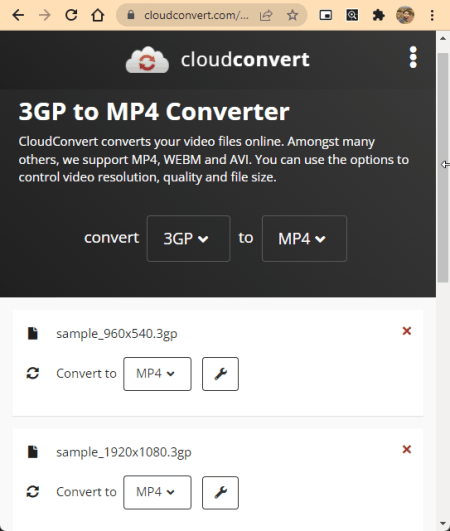Click the vertical scrollbar thumb
450x531 pixels.
click(x=443, y=167)
